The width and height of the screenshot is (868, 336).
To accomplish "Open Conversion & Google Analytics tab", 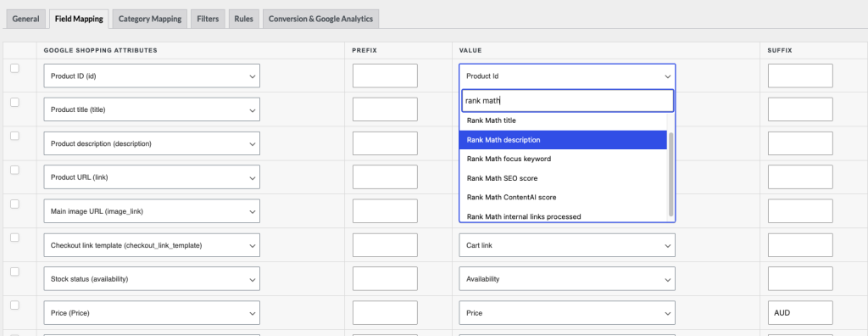I will coord(320,19).
